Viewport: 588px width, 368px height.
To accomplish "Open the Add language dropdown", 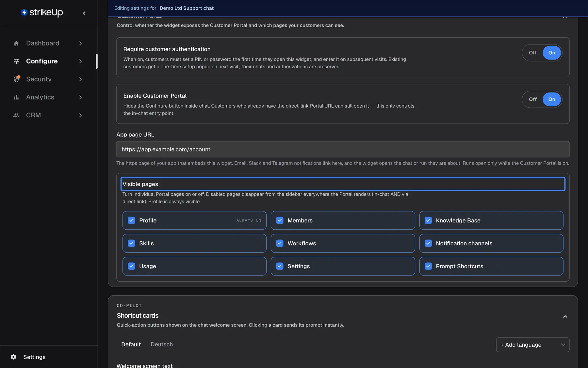I will coord(532,345).
